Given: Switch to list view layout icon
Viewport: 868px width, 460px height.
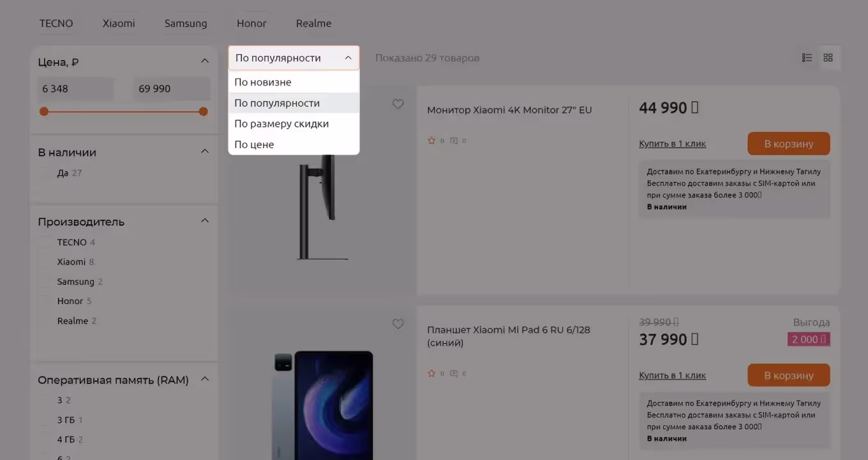Looking at the screenshot, I should click(x=807, y=57).
